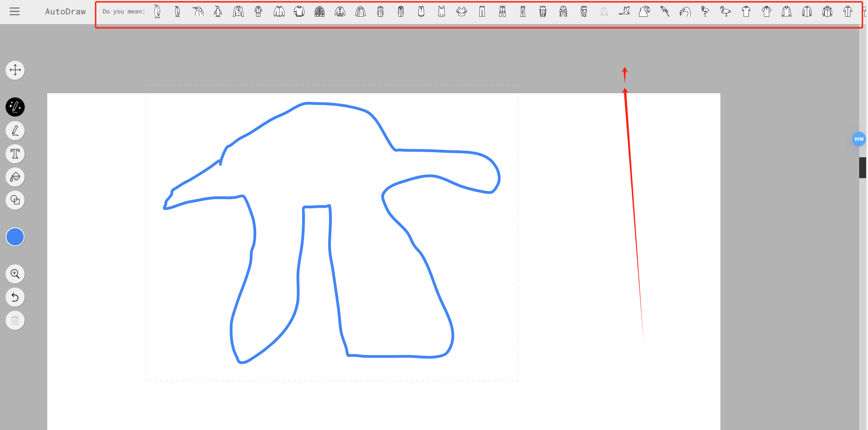
Task: Select the AutoDraw magic pencil tool
Action: [15, 107]
